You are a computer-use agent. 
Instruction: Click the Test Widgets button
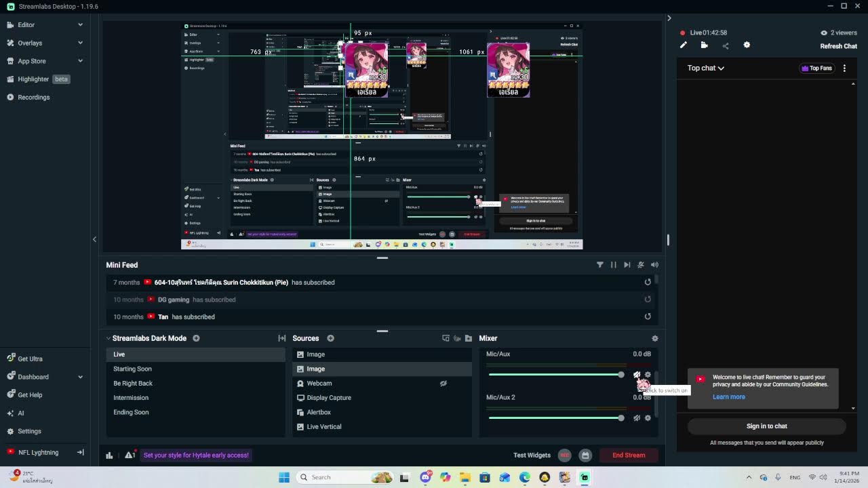(532, 455)
